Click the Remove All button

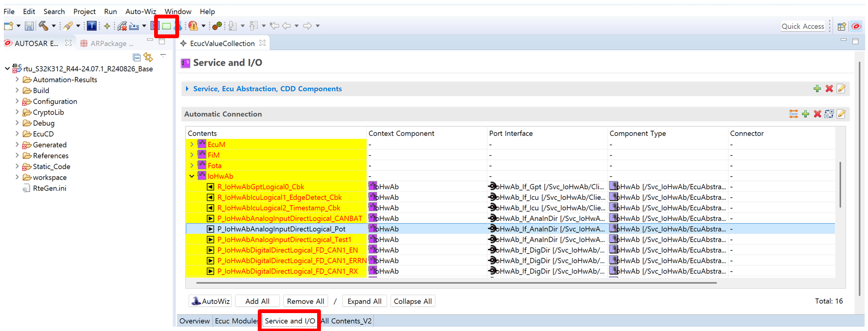305,301
